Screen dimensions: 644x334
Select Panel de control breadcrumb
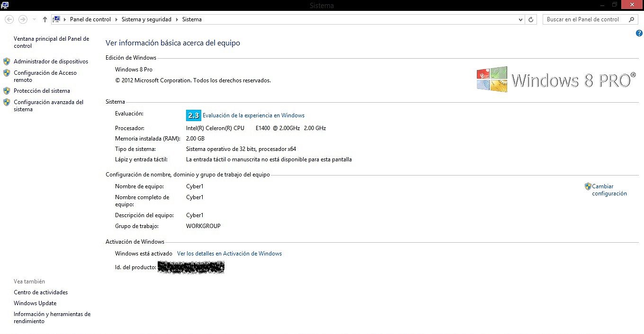[x=90, y=19]
